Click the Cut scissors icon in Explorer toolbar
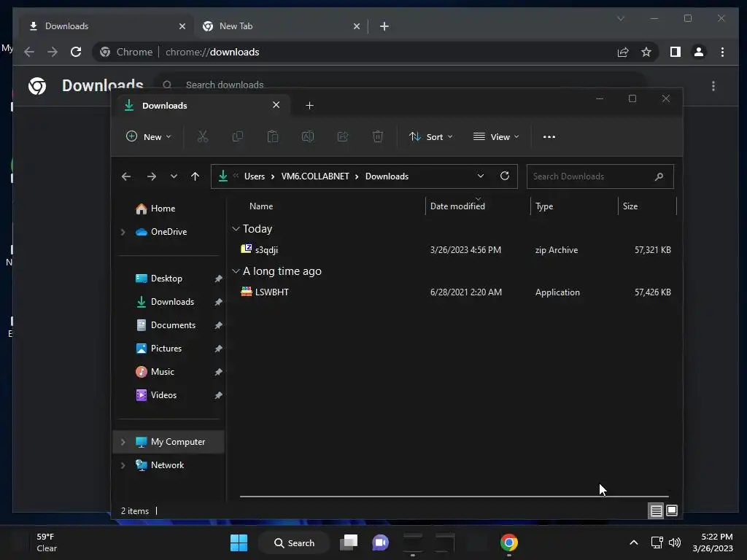 pos(203,136)
